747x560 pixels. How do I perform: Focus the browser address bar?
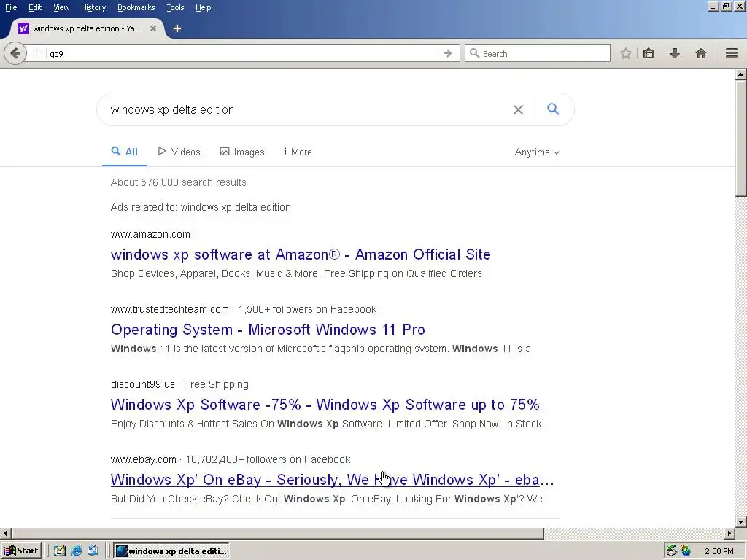(x=241, y=53)
